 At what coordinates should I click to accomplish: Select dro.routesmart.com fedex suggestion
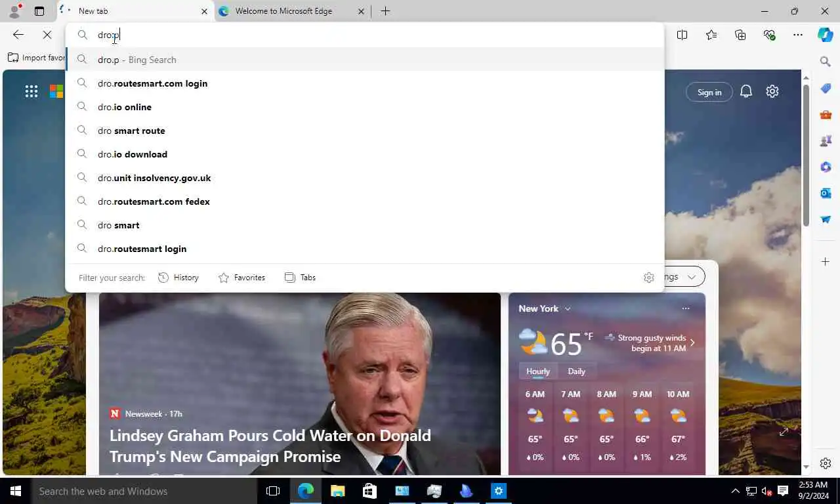(x=365, y=201)
